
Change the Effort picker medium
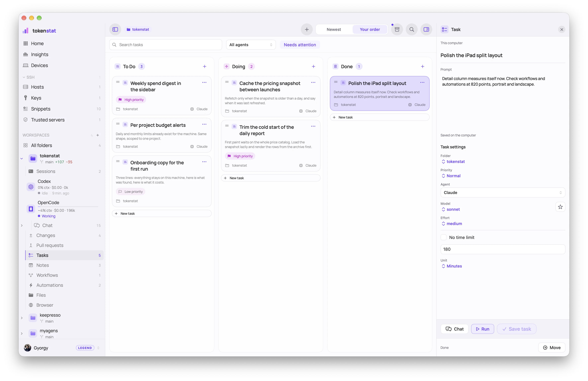pyautogui.click(x=452, y=224)
